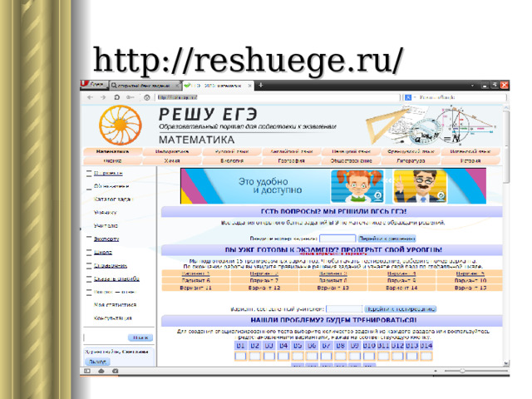Image resolution: width=532 pixels, height=399 pixels.
Task: Go back with the browser back arrow
Action: pyautogui.click(x=90, y=97)
